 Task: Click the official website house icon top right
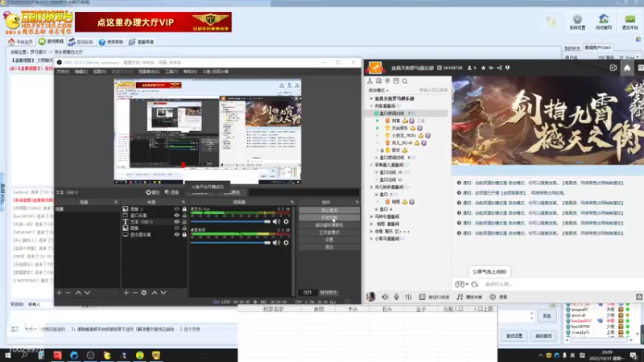(x=603, y=22)
